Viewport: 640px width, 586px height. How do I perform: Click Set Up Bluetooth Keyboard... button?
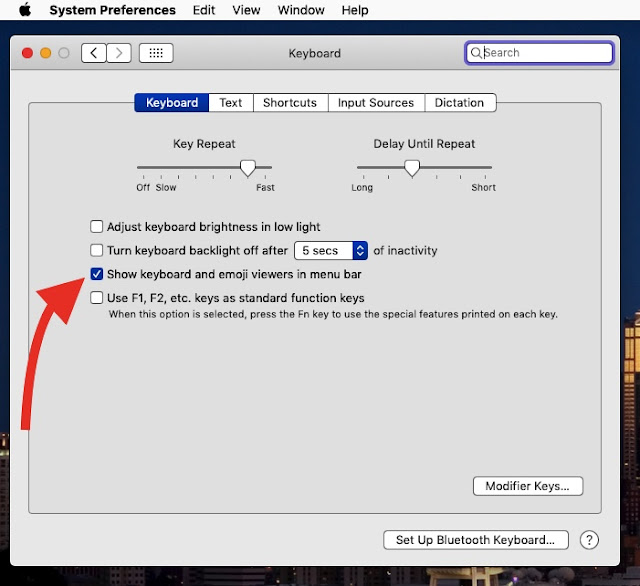pyautogui.click(x=476, y=540)
